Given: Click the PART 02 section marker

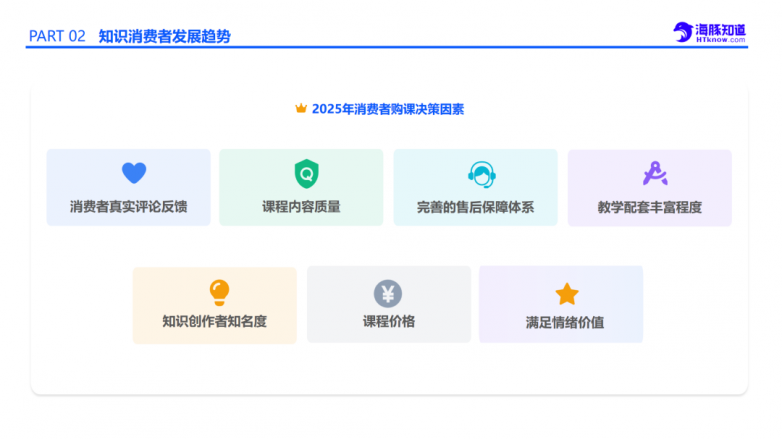Looking at the screenshot, I should point(57,36).
